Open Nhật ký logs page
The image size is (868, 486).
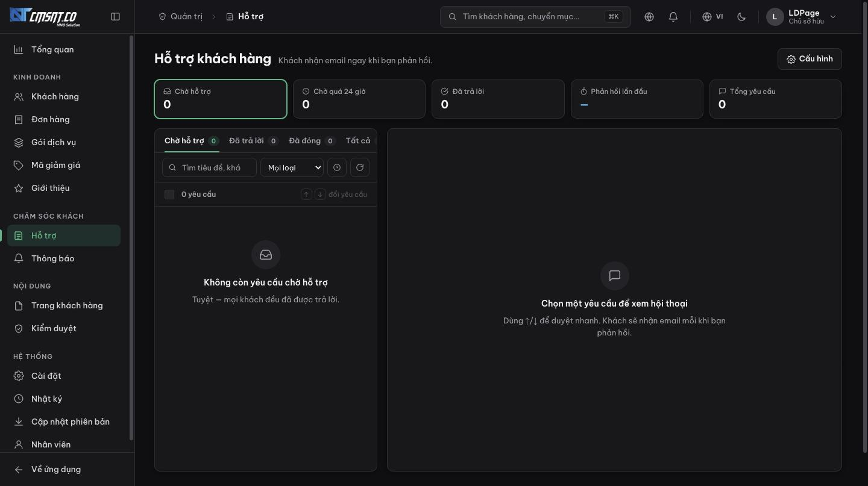(64, 399)
